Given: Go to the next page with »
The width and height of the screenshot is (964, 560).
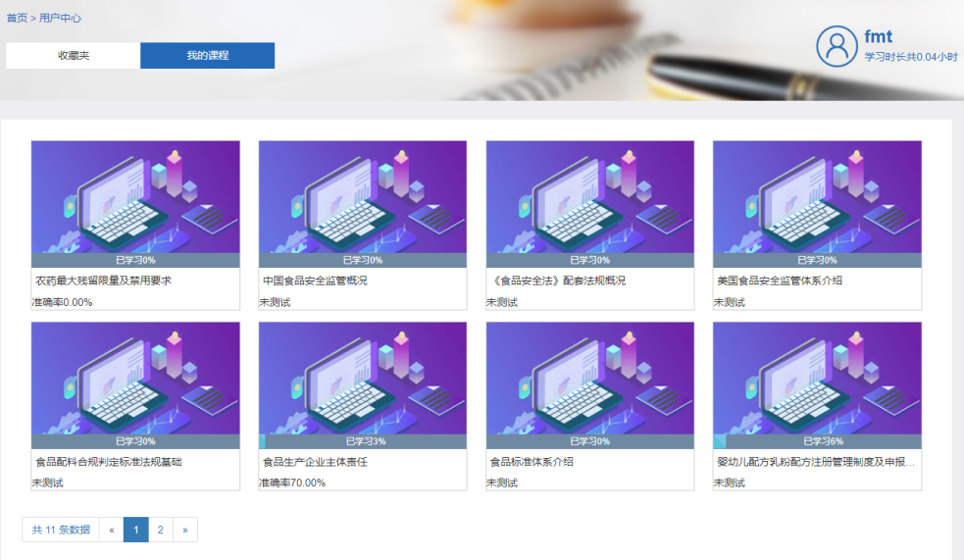Looking at the screenshot, I should click(x=184, y=530).
